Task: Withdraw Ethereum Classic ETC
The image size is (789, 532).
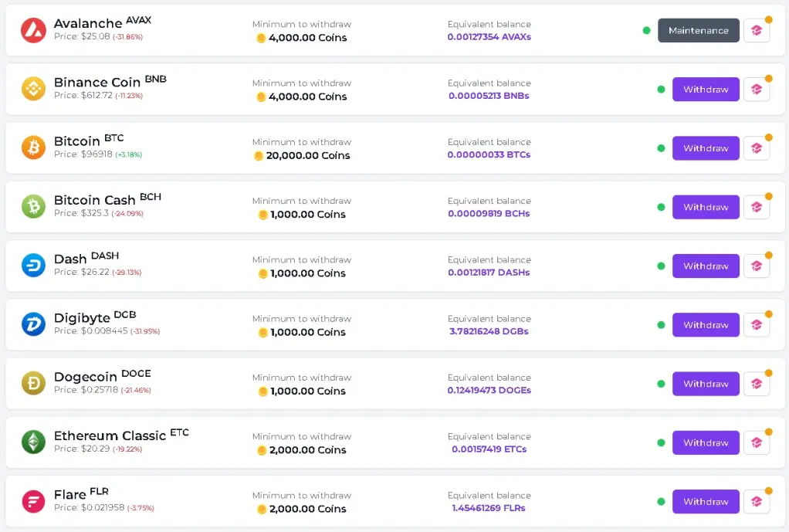Action: point(706,442)
